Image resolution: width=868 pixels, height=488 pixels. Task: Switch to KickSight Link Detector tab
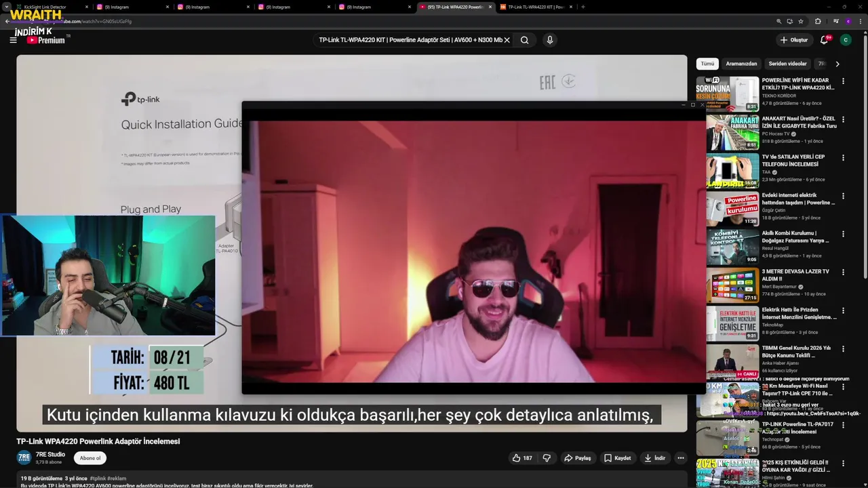click(x=51, y=7)
